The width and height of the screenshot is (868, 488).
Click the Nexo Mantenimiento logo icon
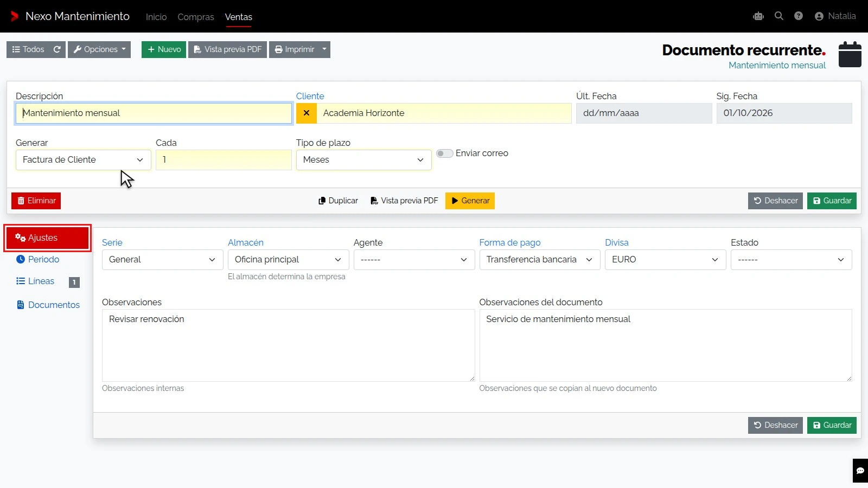[15, 16]
